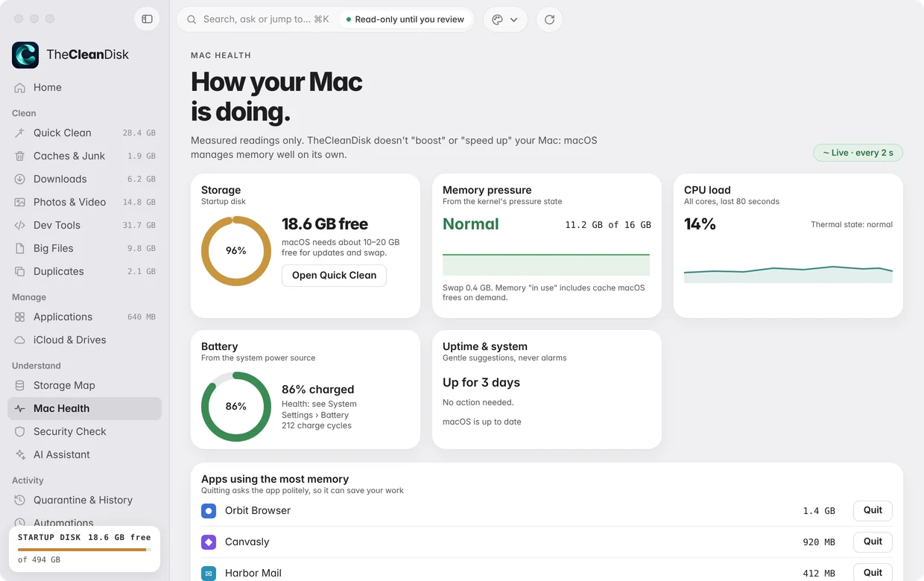Click the Normal memory pressure status
Image resolution: width=924 pixels, height=581 pixels.
coord(471,224)
